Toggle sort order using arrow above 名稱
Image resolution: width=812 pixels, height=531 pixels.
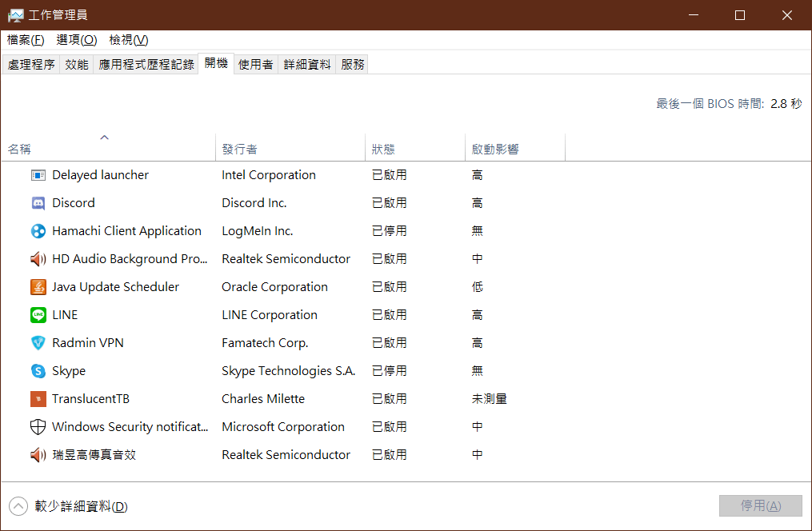104,138
